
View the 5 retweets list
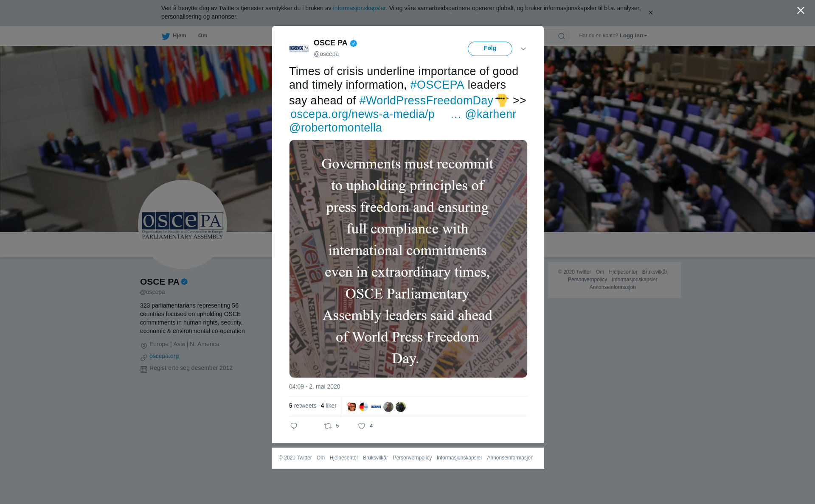click(x=303, y=406)
